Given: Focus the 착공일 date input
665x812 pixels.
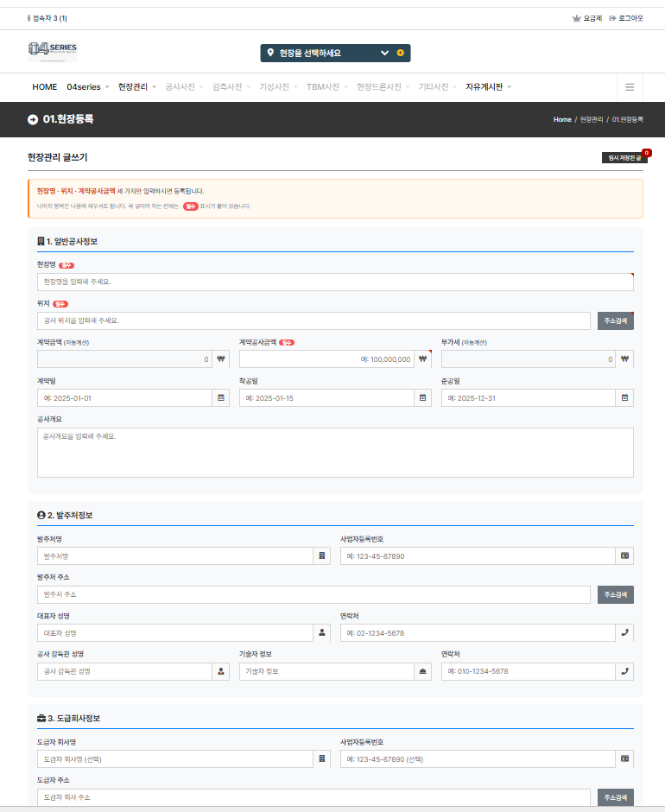Looking at the screenshot, I should point(326,397).
